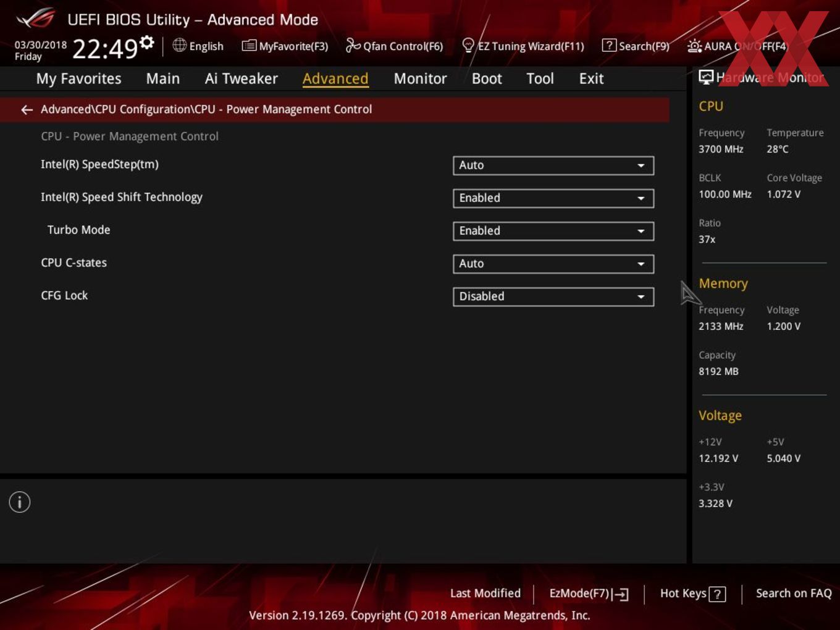
Task: Click the CPU - Power Management Control heading
Action: coord(130,136)
